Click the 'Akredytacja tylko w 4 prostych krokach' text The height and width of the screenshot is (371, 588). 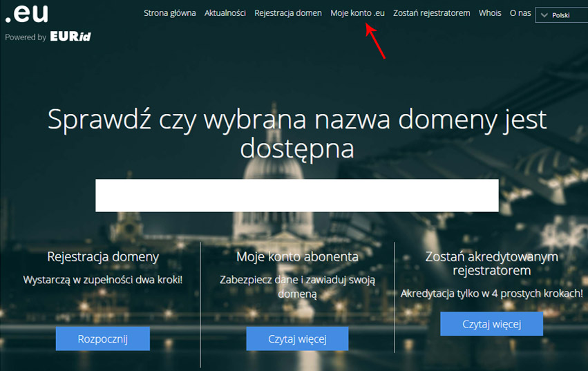click(491, 294)
